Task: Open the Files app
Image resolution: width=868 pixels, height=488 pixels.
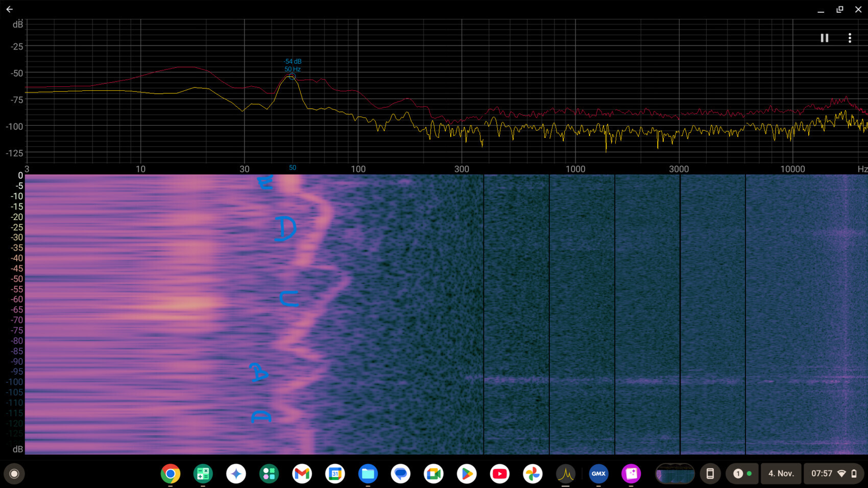Action: 368,474
